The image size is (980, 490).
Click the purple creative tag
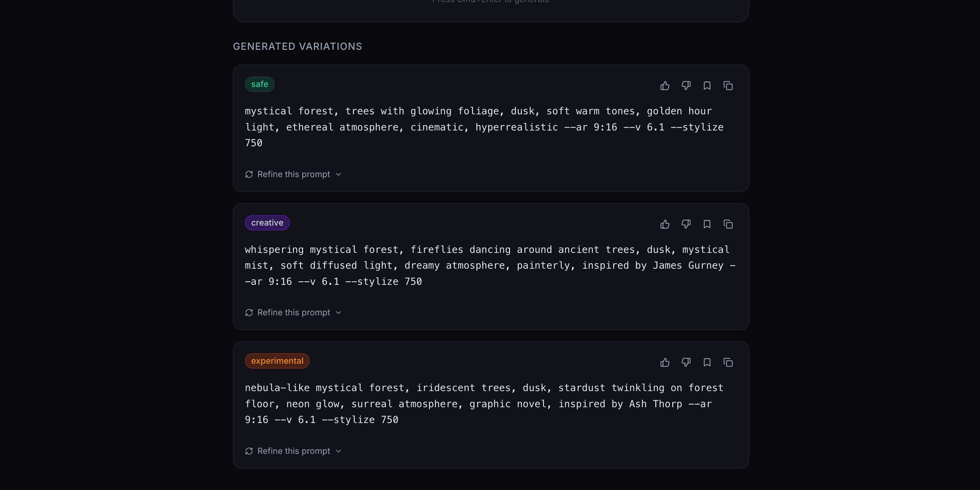[267, 223]
